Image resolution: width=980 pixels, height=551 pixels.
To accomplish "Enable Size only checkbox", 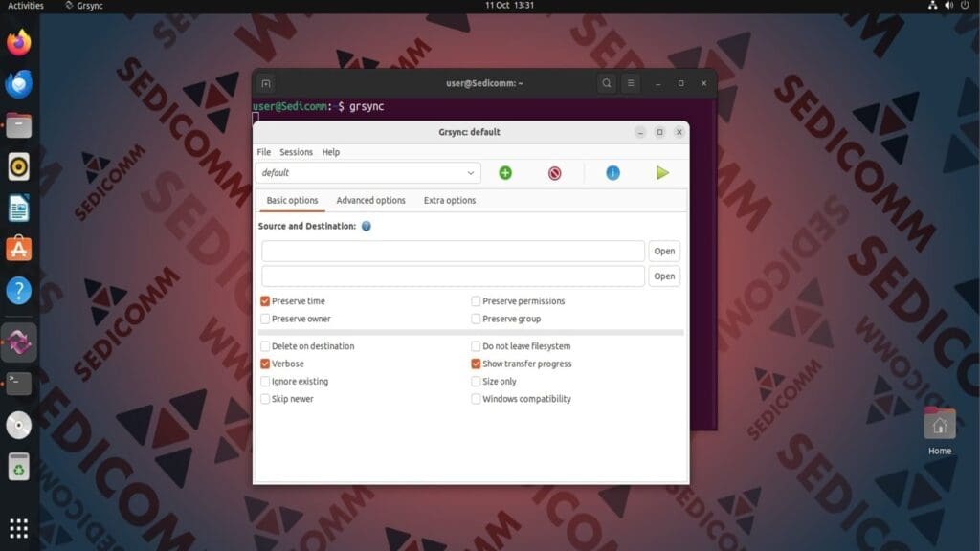I will 476,381.
